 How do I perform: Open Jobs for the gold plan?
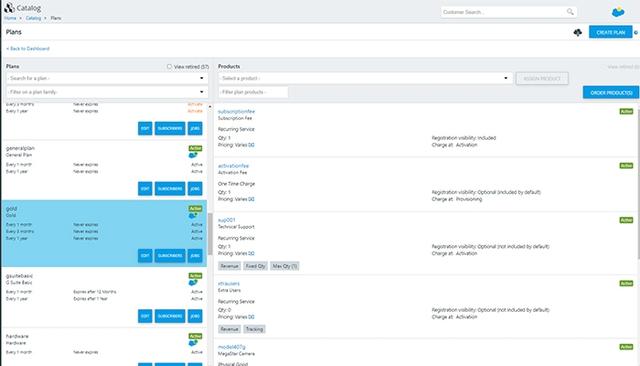pyautogui.click(x=195, y=256)
